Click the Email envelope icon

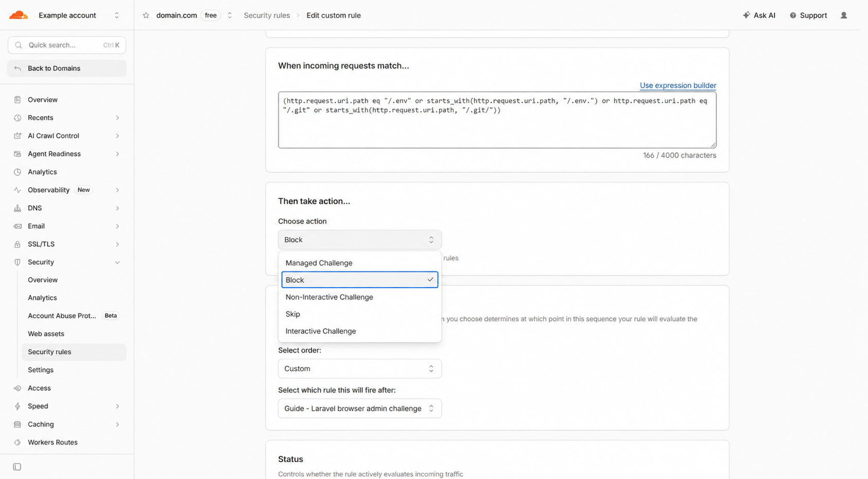(17, 226)
